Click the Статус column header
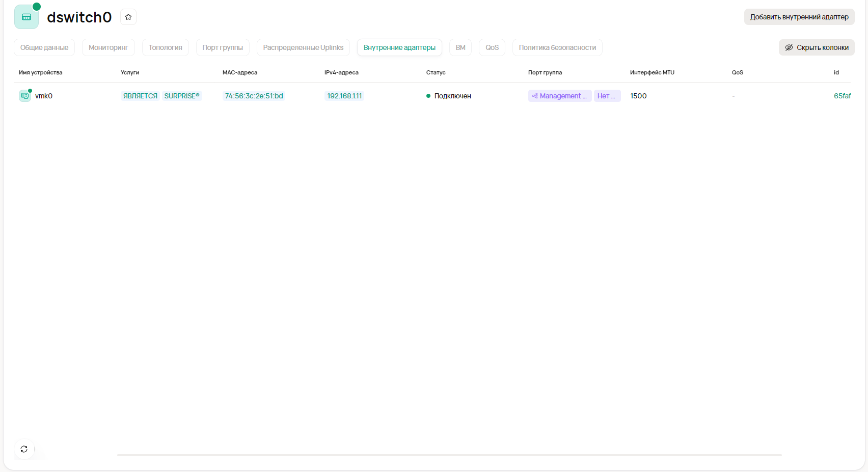The image size is (868, 472). click(436, 72)
